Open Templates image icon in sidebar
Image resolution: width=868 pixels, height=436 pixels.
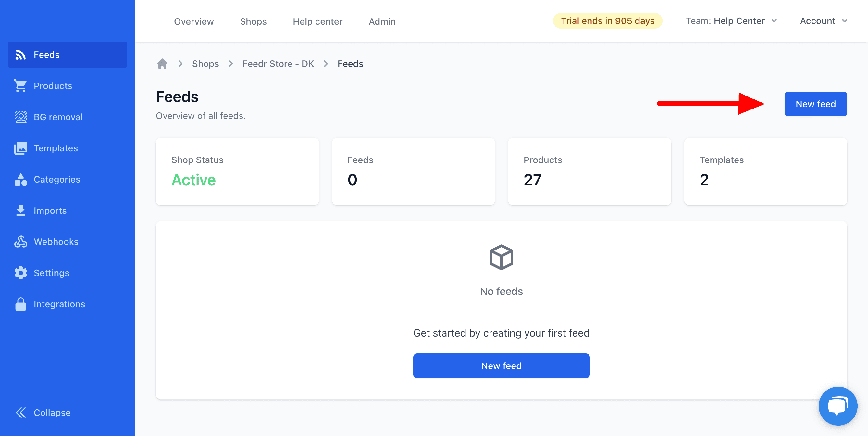pos(20,148)
